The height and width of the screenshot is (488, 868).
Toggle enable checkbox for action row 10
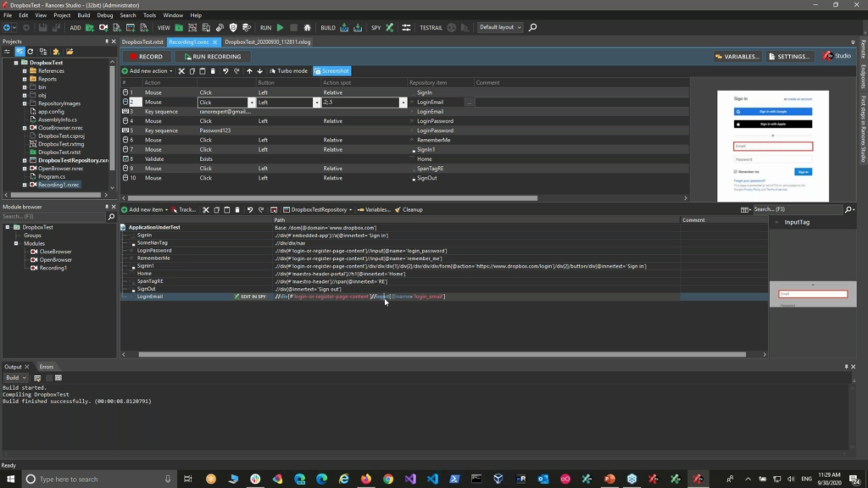click(125, 178)
